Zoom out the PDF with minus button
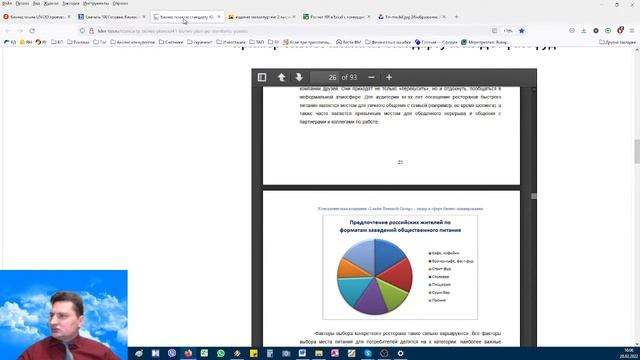This screenshot has width=640, height=360. [371, 77]
